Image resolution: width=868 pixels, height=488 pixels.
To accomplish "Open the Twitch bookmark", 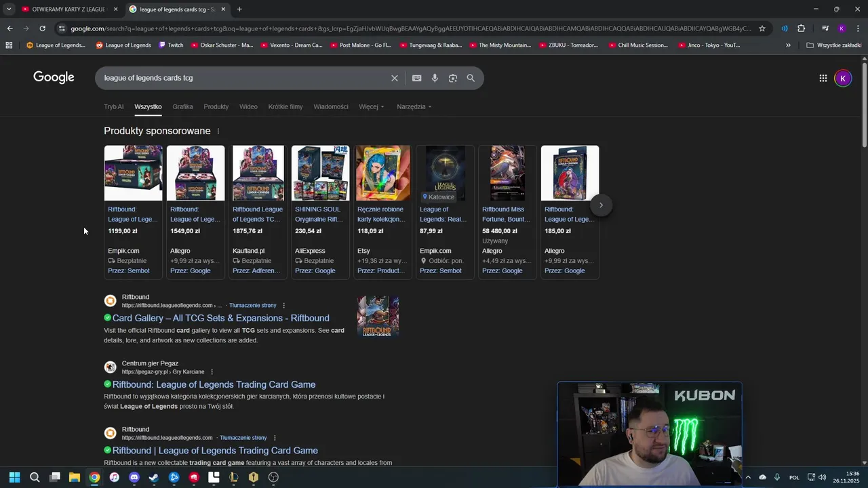I will [172, 45].
